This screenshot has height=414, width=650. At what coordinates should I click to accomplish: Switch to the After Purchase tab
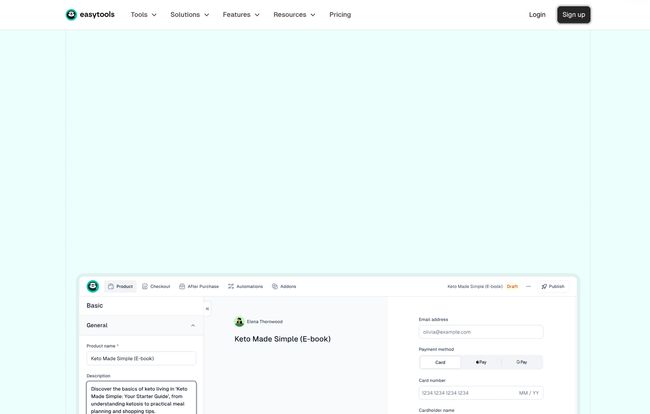coord(199,286)
